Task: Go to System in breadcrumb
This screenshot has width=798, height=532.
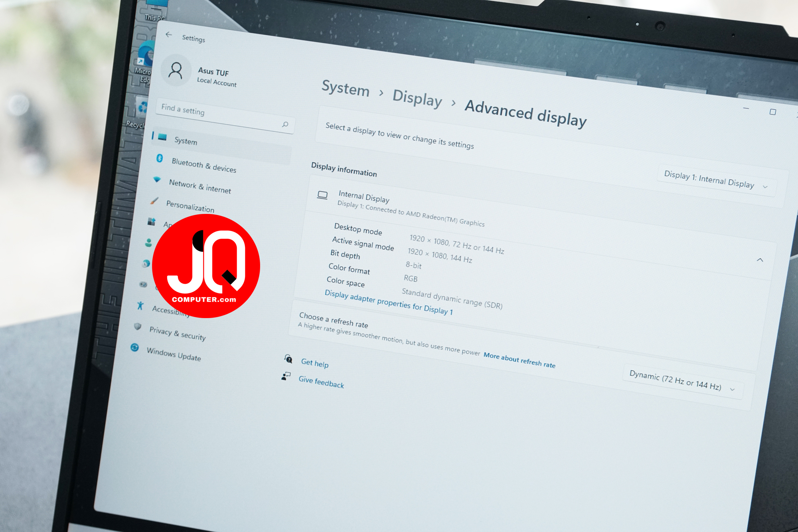Action: pyautogui.click(x=346, y=88)
